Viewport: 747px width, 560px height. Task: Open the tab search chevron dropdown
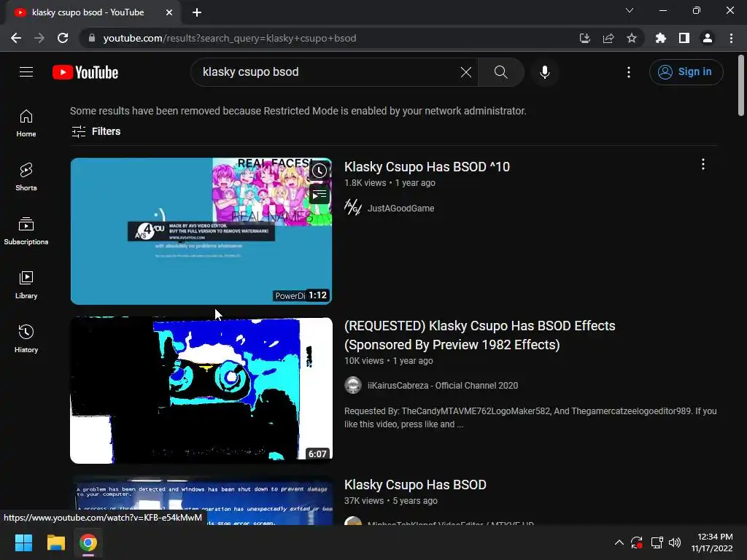(x=630, y=10)
